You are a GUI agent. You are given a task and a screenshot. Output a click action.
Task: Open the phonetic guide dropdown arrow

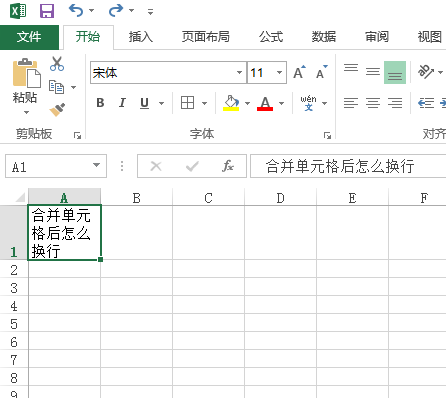coord(324,103)
